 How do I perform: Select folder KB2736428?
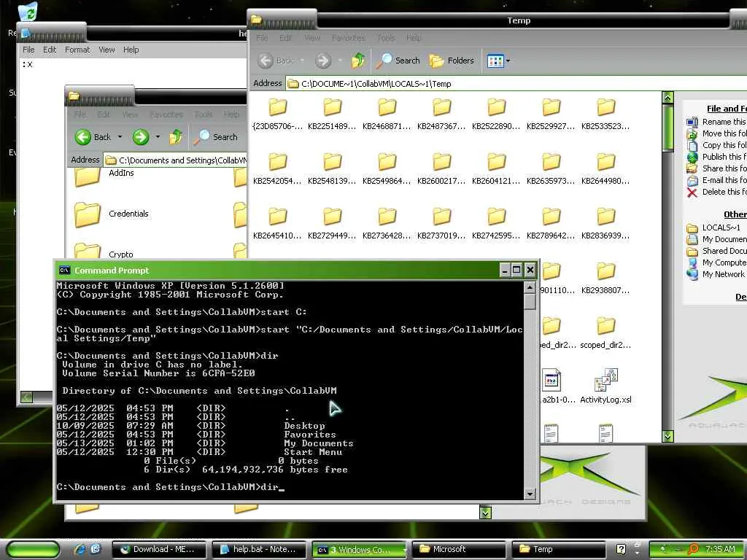pyautogui.click(x=387, y=224)
